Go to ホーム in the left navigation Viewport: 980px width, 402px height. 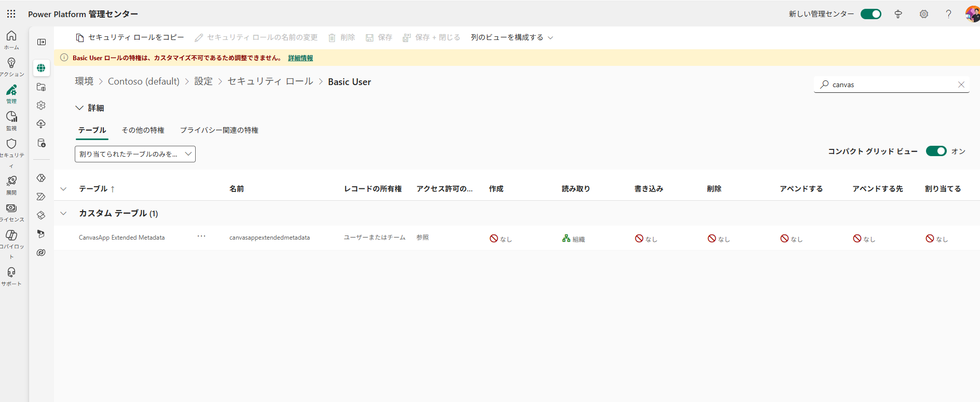[x=11, y=40]
